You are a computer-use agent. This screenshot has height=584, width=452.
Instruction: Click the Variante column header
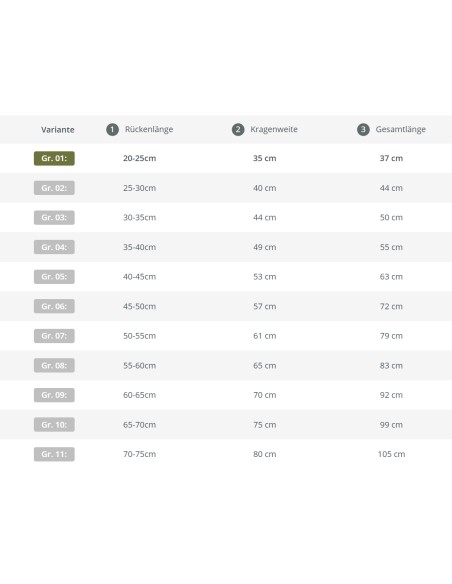point(58,130)
